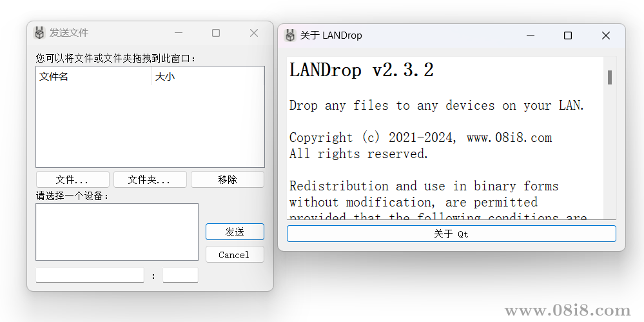Click the LANDrop icon in Send Files window
Screen dimensions: 644x322
(x=39, y=33)
